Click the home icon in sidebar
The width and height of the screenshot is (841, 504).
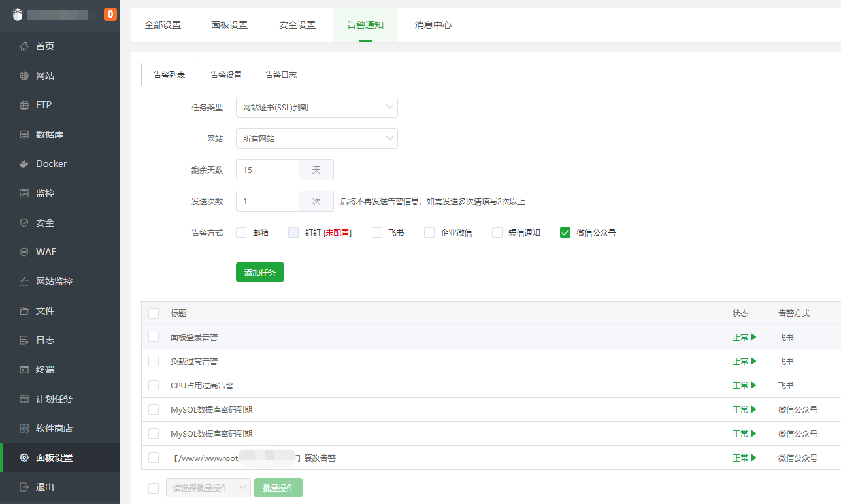pyautogui.click(x=24, y=46)
